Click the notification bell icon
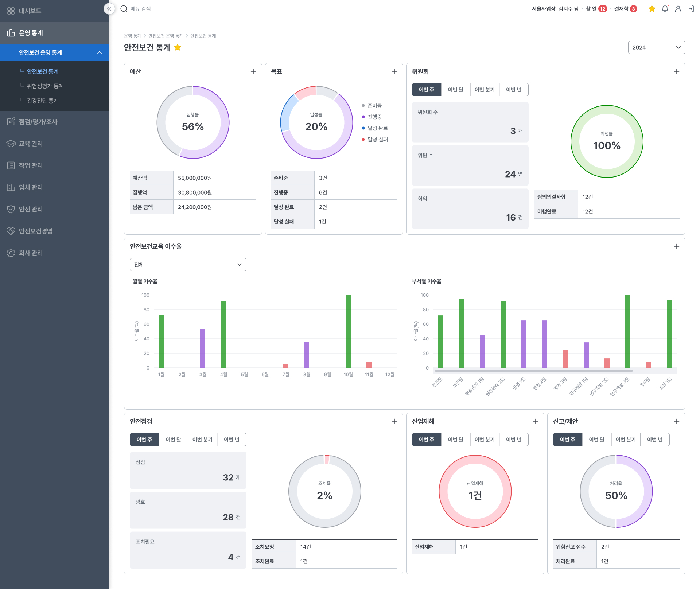The width and height of the screenshot is (700, 589). click(665, 9)
